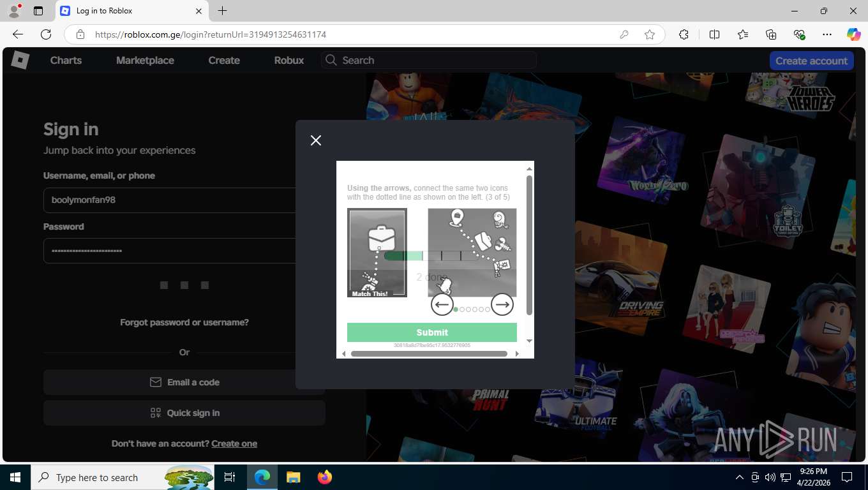
Task: Refresh the page
Action: (x=46, y=34)
